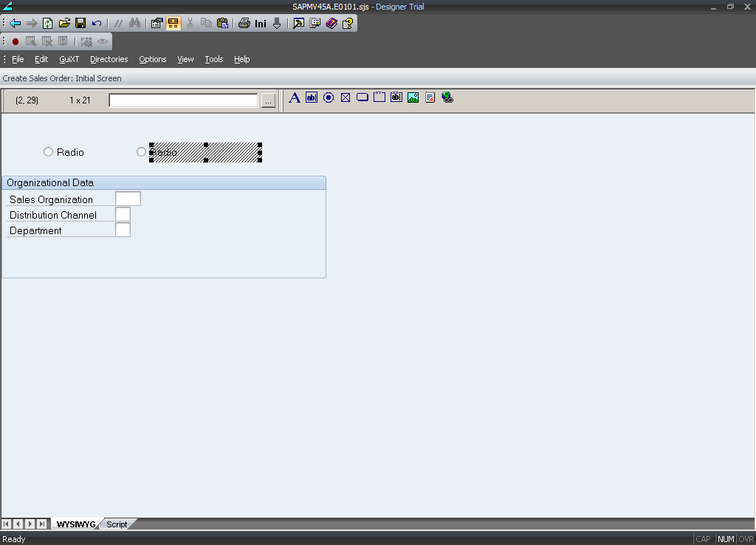Select the Image element tool
This screenshot has width=756, height=545.
click(x=413, y=97)
